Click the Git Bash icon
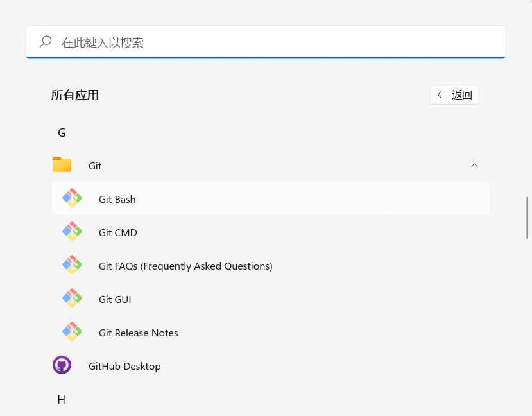The image size is (532, 416). tap(72, 199)
